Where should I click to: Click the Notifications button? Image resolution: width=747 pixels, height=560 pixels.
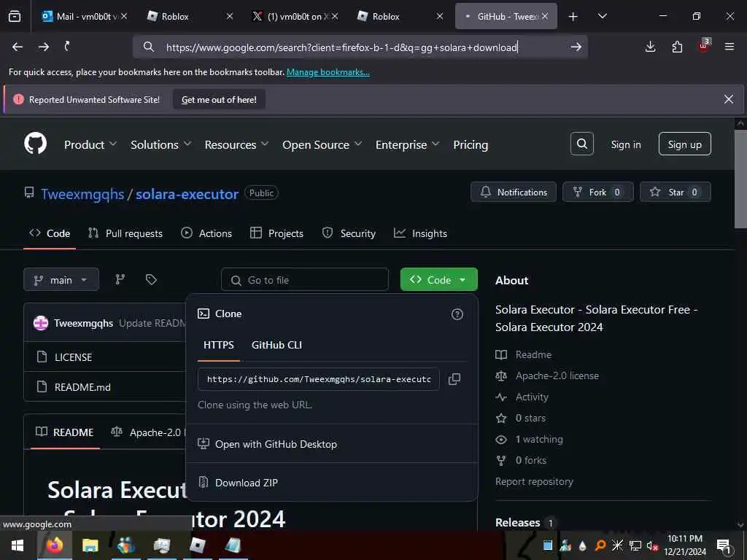(x=514, y=192)
